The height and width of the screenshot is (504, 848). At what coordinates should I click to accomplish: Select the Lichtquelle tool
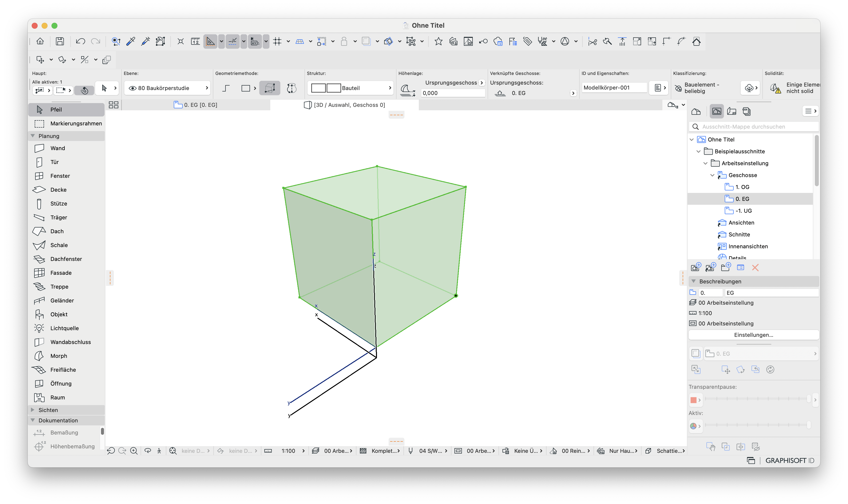pos(66,328)
